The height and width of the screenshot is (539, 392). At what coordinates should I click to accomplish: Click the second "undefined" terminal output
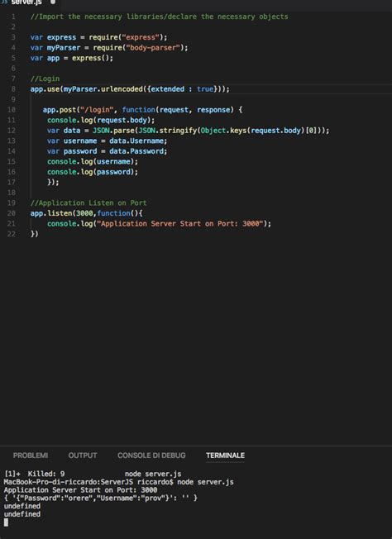click(22, 514)
